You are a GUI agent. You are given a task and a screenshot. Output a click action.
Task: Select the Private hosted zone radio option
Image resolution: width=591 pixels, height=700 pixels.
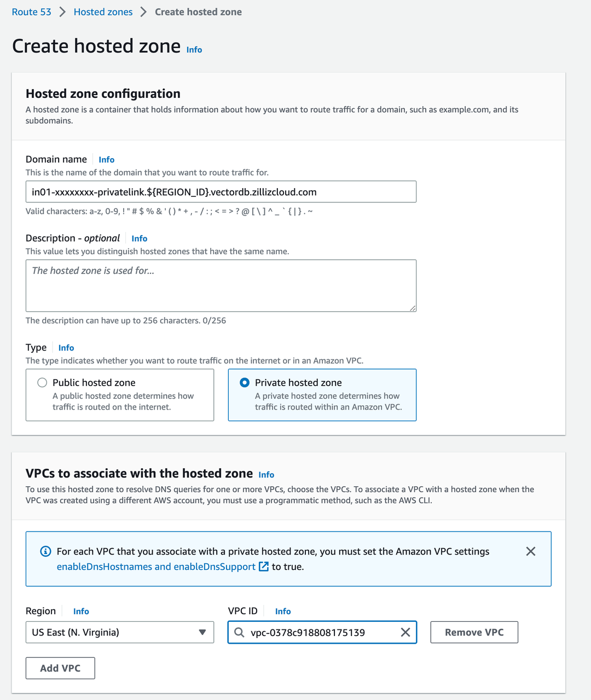[x=245, y=383]
